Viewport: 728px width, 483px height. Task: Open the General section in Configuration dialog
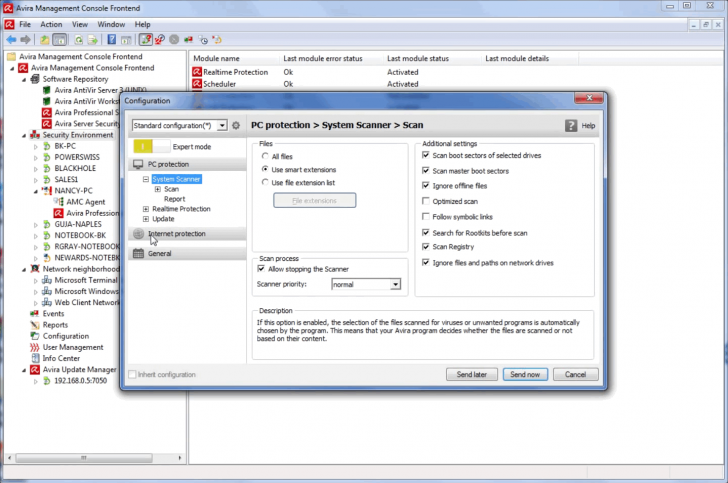187,254
